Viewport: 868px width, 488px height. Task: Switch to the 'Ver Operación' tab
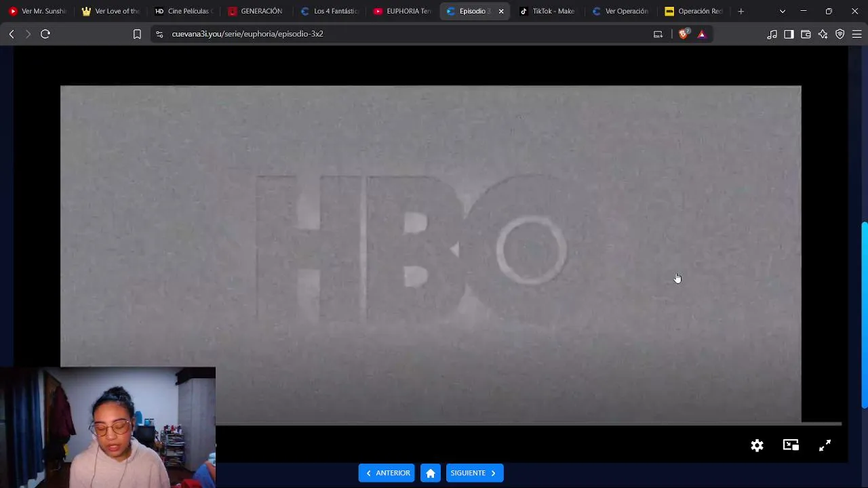(x=621, y=11)
